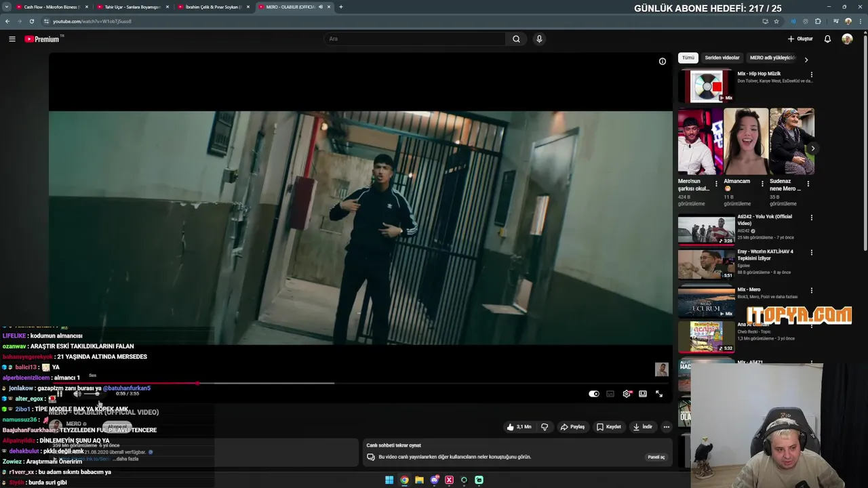
Task: Open File Explorer from the taskbar
Action: click(x=419, y=480)
